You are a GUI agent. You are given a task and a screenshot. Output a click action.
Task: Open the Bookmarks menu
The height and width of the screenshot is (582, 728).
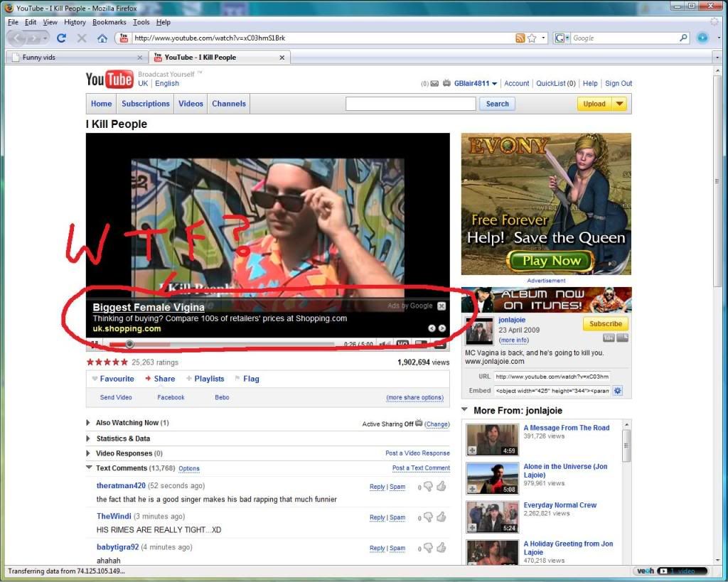(109, 22)
